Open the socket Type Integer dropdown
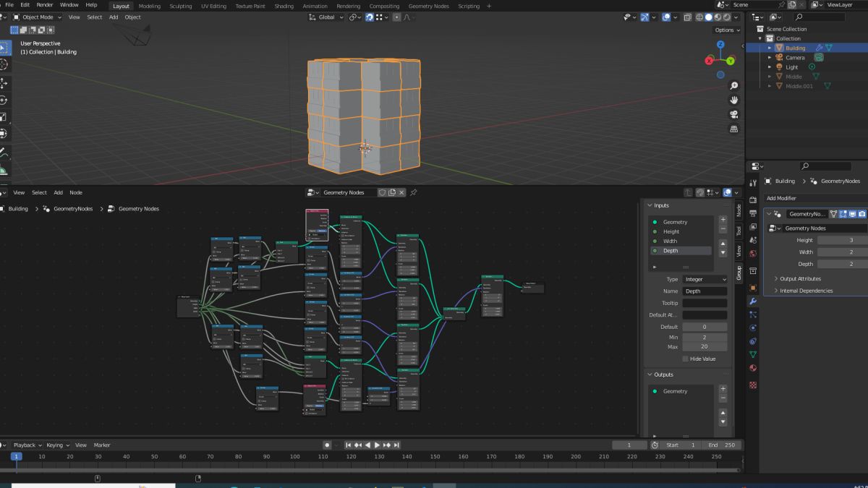Viewport: 868px width, 488px height. coord(705,279)
